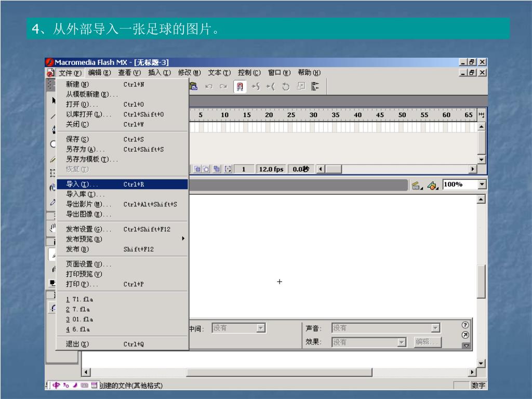Image resolution: width=532 pixels, height=399 pixels.
Task: Click the zoom value field 100%
Action: [460, 184]
